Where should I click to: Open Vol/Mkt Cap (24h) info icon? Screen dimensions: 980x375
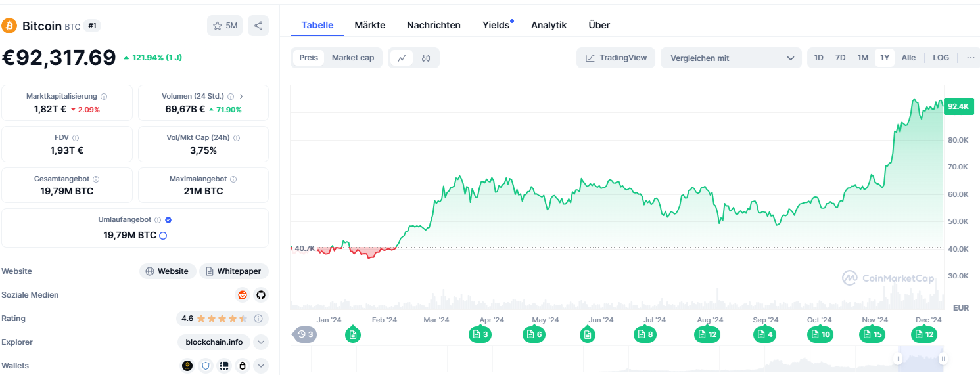(237, 138)
